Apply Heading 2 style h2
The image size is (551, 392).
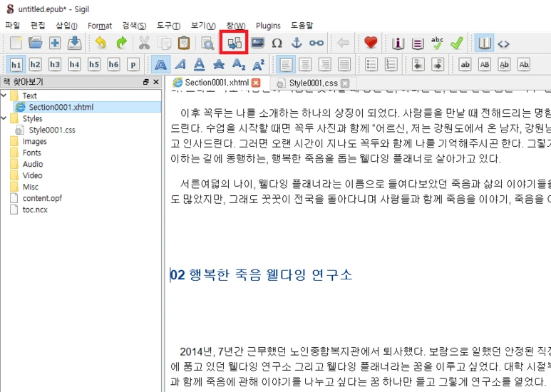(35, 64)
